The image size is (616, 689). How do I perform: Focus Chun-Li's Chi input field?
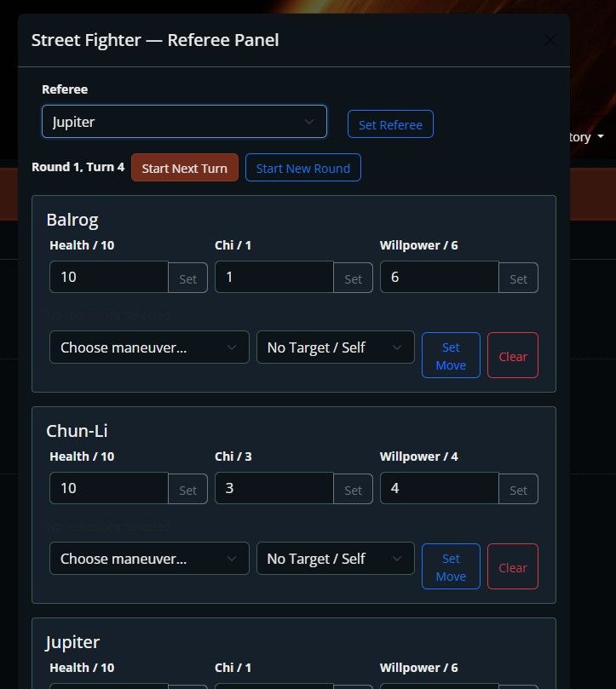(x=274, y=488)
